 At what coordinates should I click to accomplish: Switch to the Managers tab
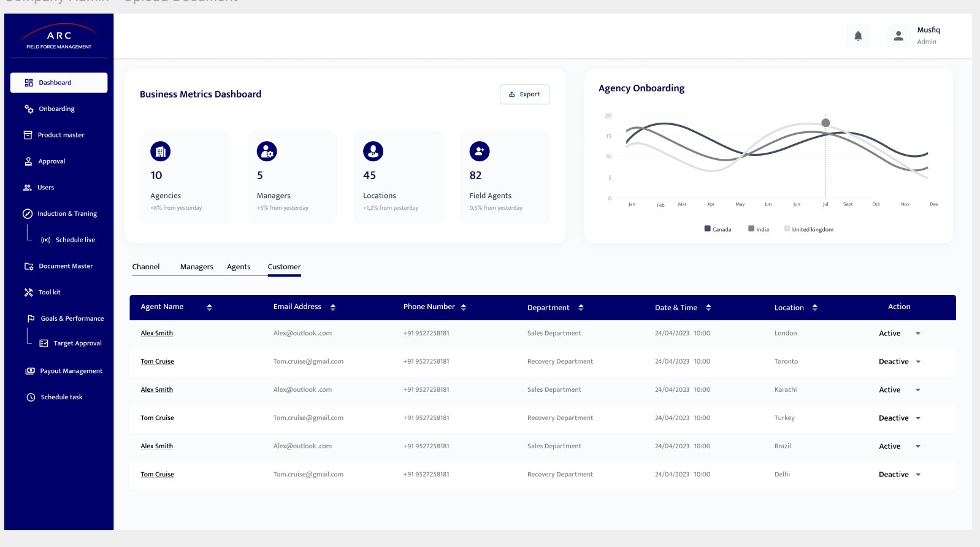coord(197,267)
